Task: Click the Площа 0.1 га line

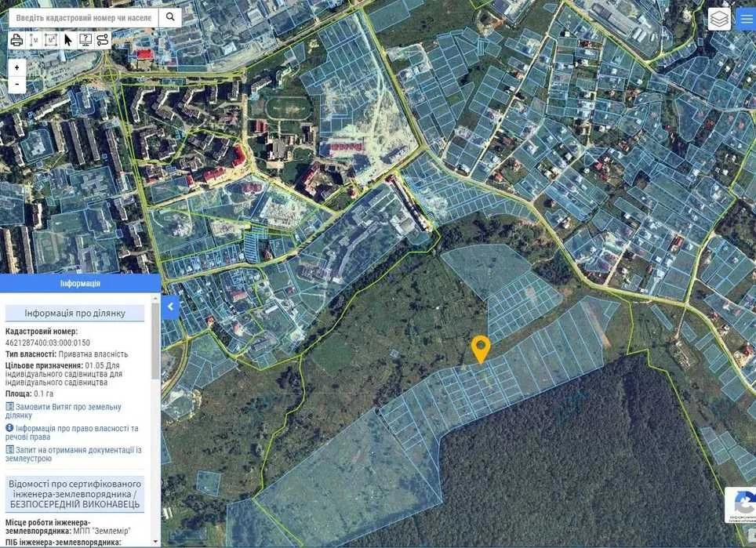Action: [30, 394]
